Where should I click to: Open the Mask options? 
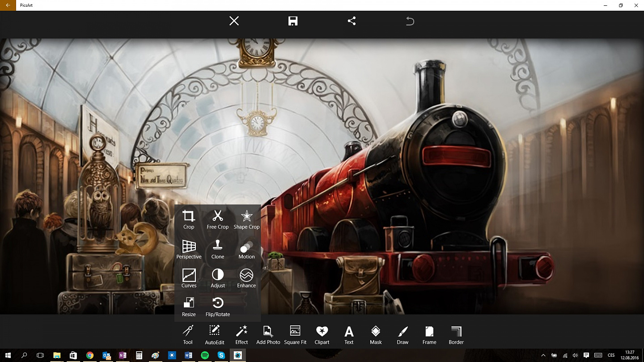click(376, 335)
